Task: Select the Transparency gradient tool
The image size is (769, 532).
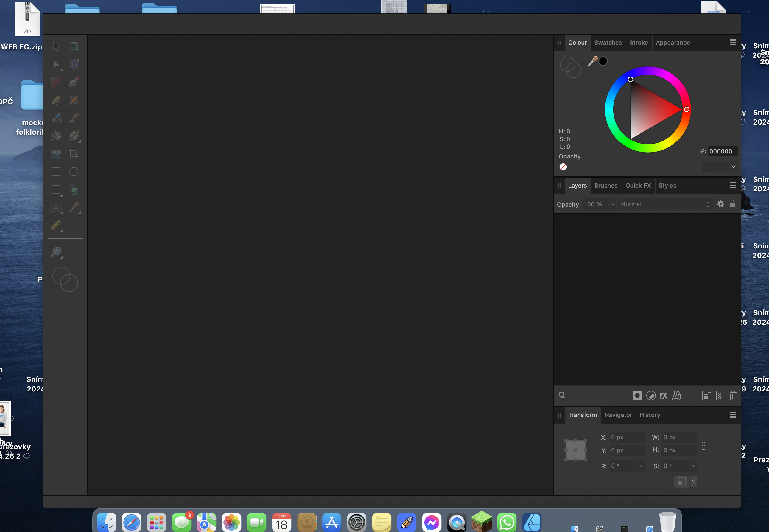Action: pos(74,136)
